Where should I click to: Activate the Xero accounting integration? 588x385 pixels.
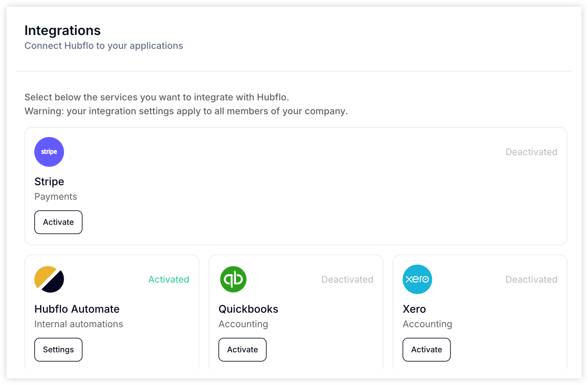(427, 350)
